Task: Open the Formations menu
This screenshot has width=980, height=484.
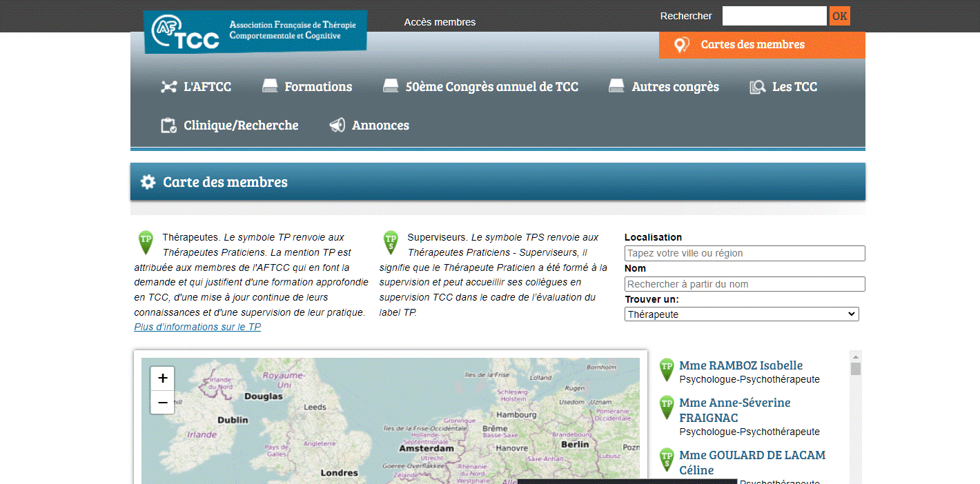Action: pos(318,87)
